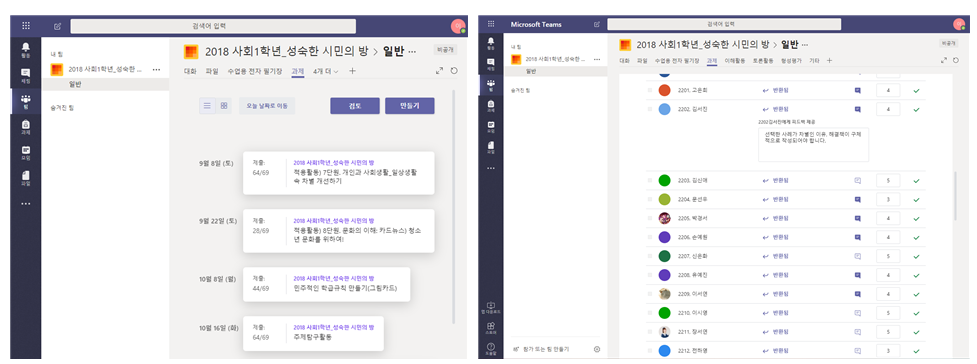Open more apps ellipsis in left window sidebar
This screenshot has width=977, height=364.
26,203
